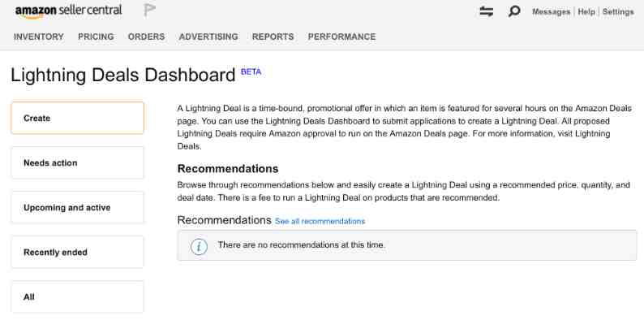Click the info icon in recommendations box
This screenshot has height=320, width=644.
click(x=200, y=246)
